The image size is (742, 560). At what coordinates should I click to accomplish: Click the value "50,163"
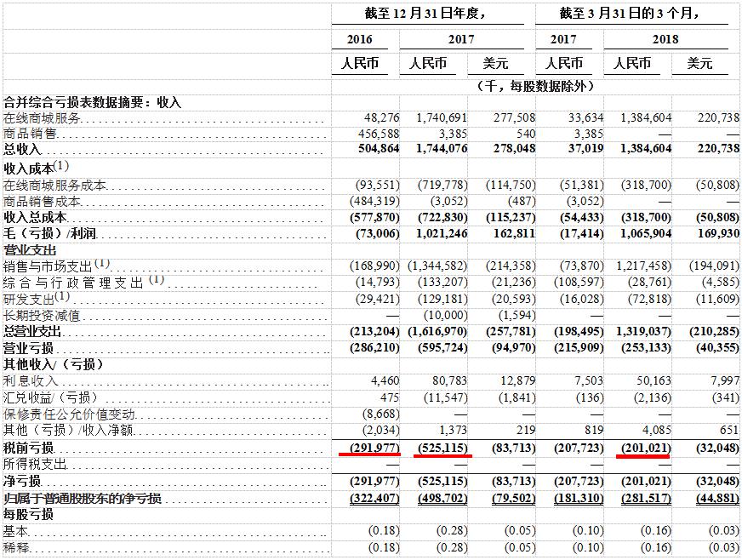click(x=654, y=380)
